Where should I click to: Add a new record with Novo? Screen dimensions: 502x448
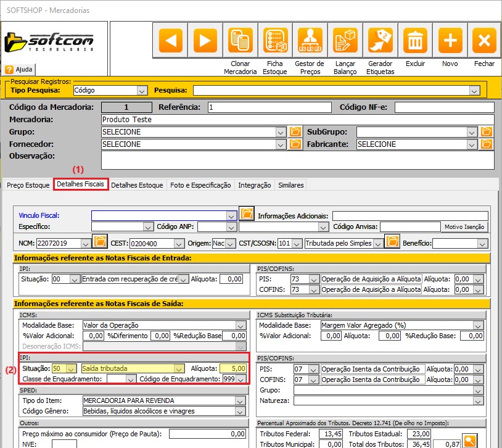[450, 41]
